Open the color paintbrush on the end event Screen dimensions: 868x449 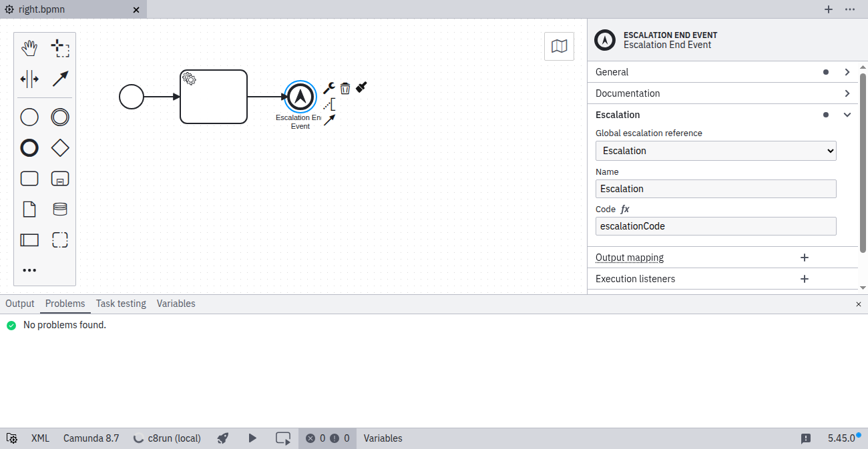click(361, 87)
